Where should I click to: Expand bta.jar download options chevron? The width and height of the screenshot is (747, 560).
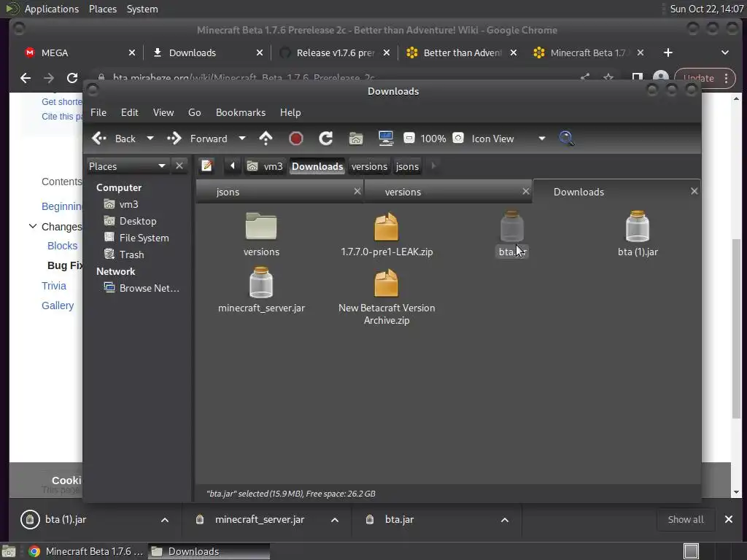505,519
